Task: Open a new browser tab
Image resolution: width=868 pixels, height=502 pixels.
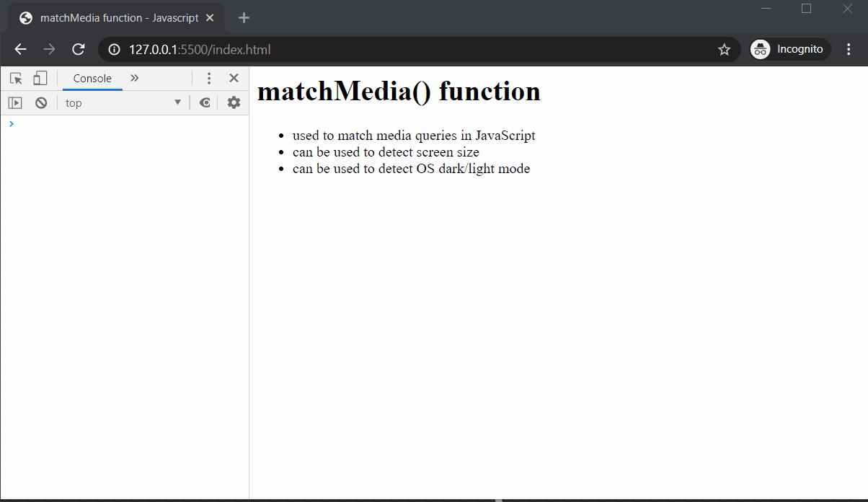Action: (x=244, y=18)
